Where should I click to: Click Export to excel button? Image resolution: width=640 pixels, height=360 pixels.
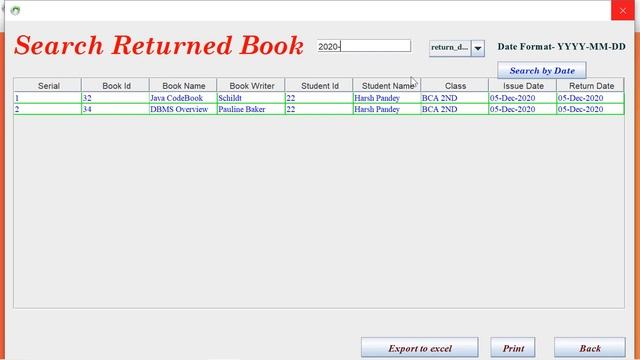click(420, 348)
